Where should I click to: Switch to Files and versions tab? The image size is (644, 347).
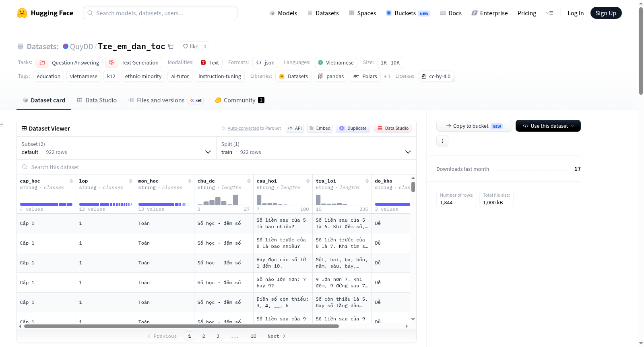[x=166, y=100]
